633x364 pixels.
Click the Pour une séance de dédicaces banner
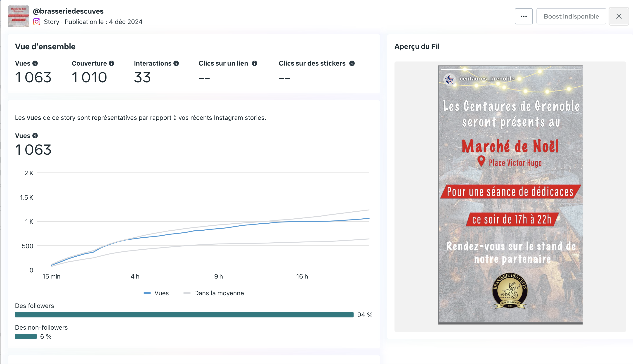(510, 192)
